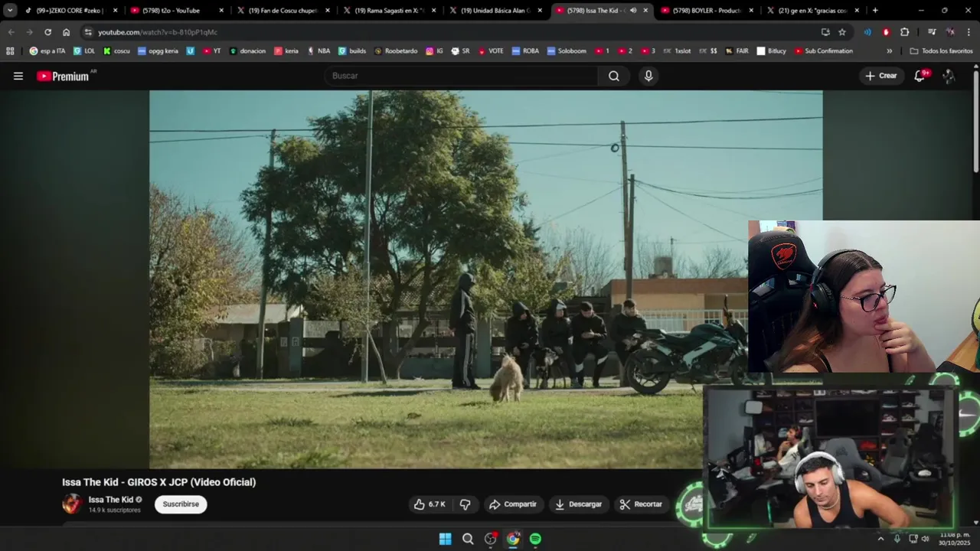
Task: Click the YouTube search magnifier button
Action: coord(614,76)
